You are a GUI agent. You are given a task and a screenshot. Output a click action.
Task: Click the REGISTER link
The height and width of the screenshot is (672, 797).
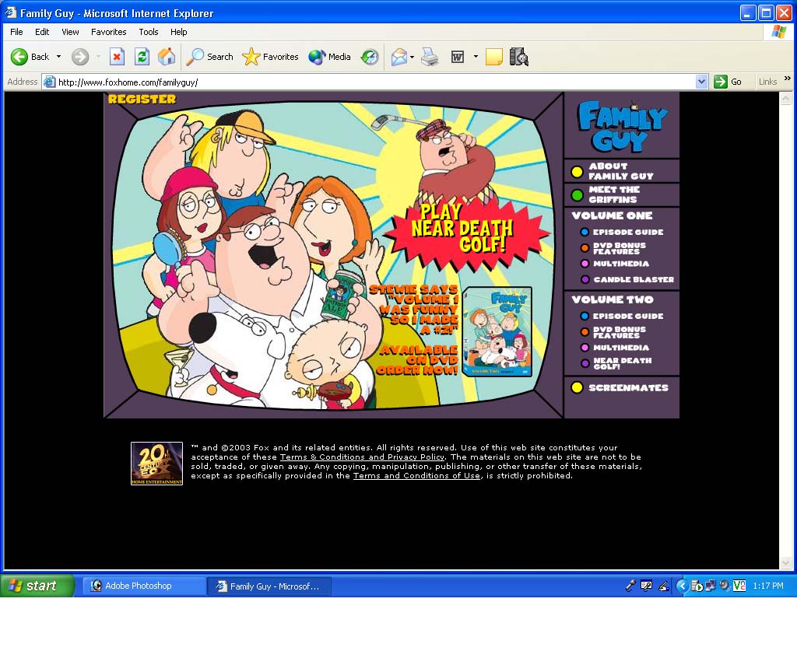142,100
